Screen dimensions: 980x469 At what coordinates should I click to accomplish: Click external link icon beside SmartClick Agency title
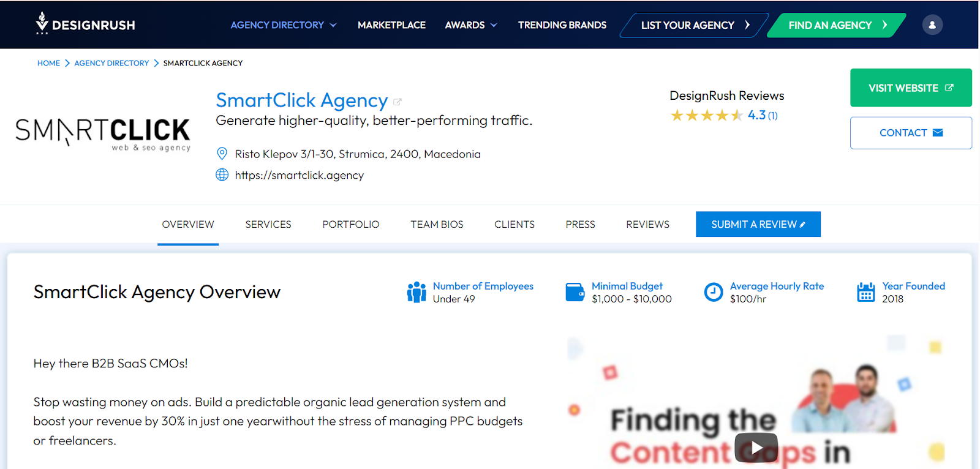398,102
